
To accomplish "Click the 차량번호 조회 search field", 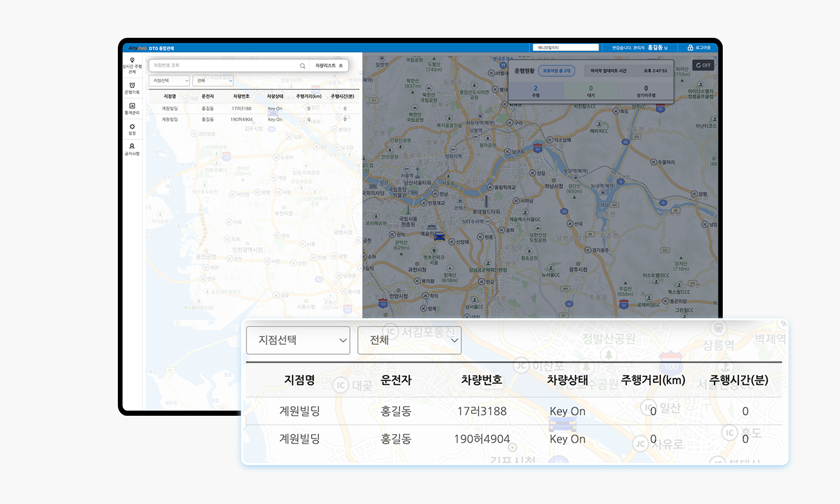I will coord(224,66).
